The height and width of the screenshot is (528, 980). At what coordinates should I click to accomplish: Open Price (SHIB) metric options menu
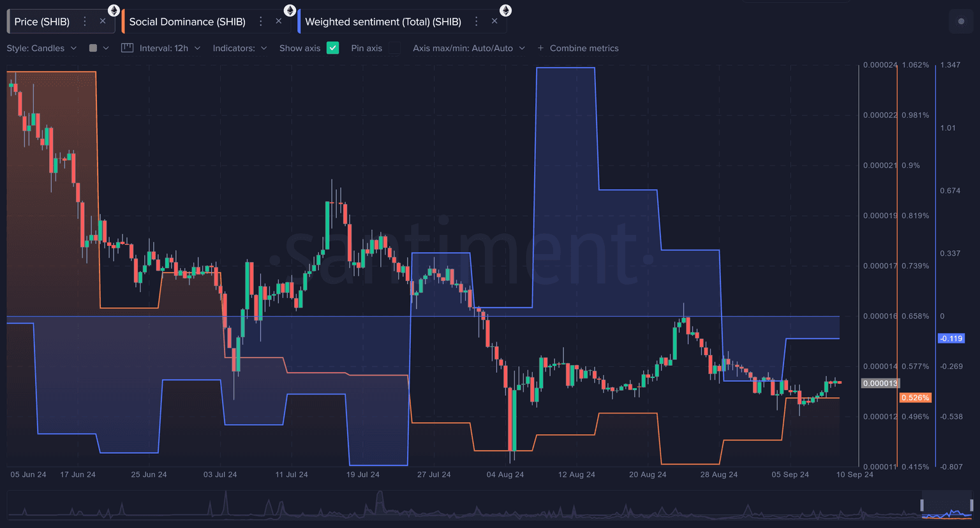pyautogui.click(x=84, y=22)
